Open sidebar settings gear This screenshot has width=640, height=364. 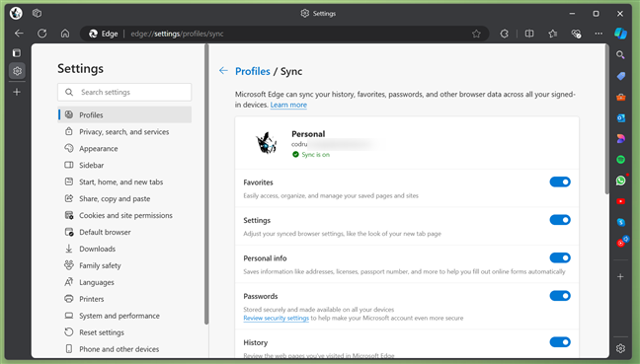[x=620, y=348]
